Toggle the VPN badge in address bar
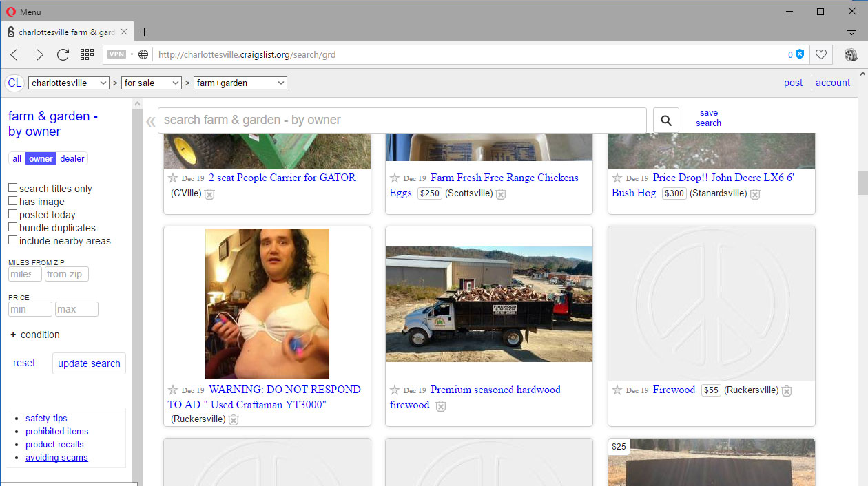Viewport: 868px width, 486px height. (117, 54)
